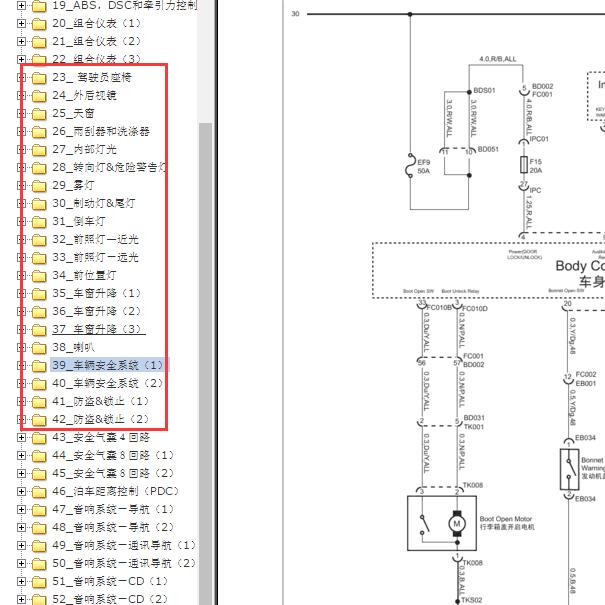Viewport: 605px width, 605px height.
Task: Open underlined bookmark 37_车窗升降（3）
Action: (98, 330)
